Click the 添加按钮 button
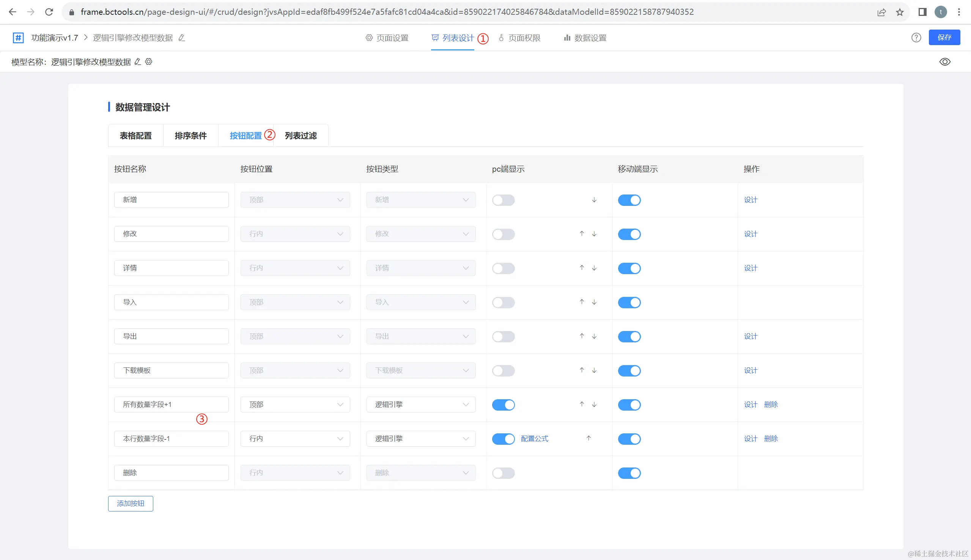This screenshot has height=560, width=971. coord(131,504)
